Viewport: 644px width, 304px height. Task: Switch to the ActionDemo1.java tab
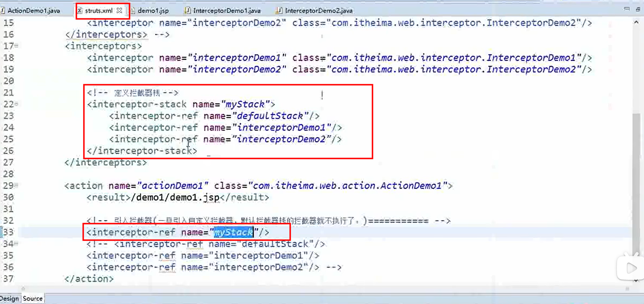pyautogui.click(x=33, y=10)
